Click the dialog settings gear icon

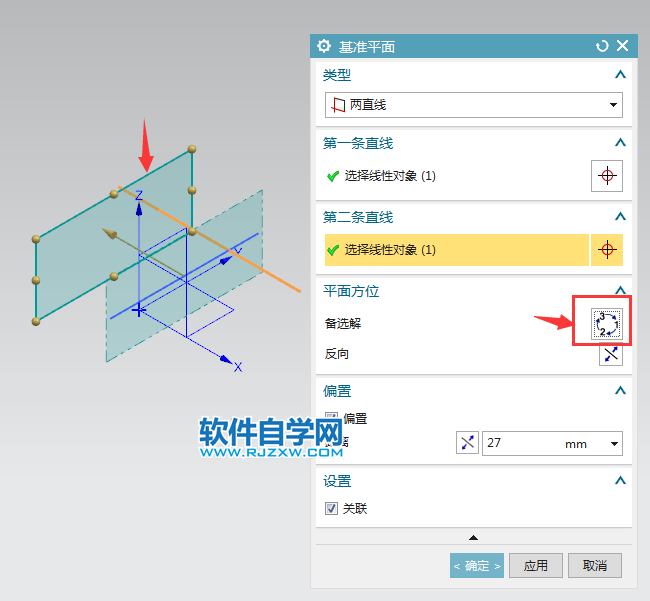pos(324,46)
